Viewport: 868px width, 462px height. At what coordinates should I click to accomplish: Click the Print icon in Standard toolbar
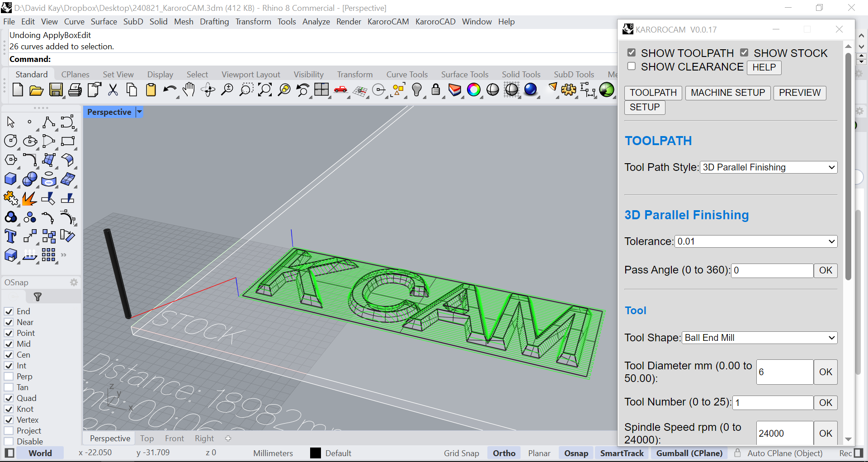coord(75,90)
